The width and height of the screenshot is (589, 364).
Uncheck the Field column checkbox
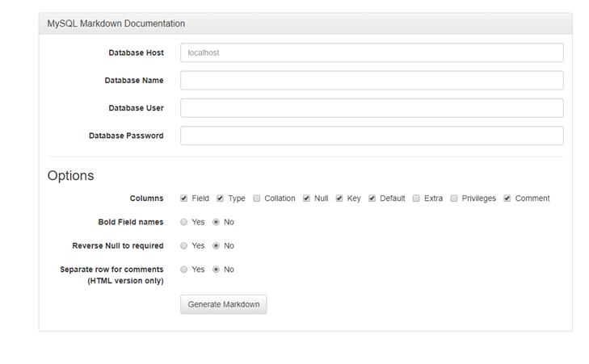click(183, 198)
